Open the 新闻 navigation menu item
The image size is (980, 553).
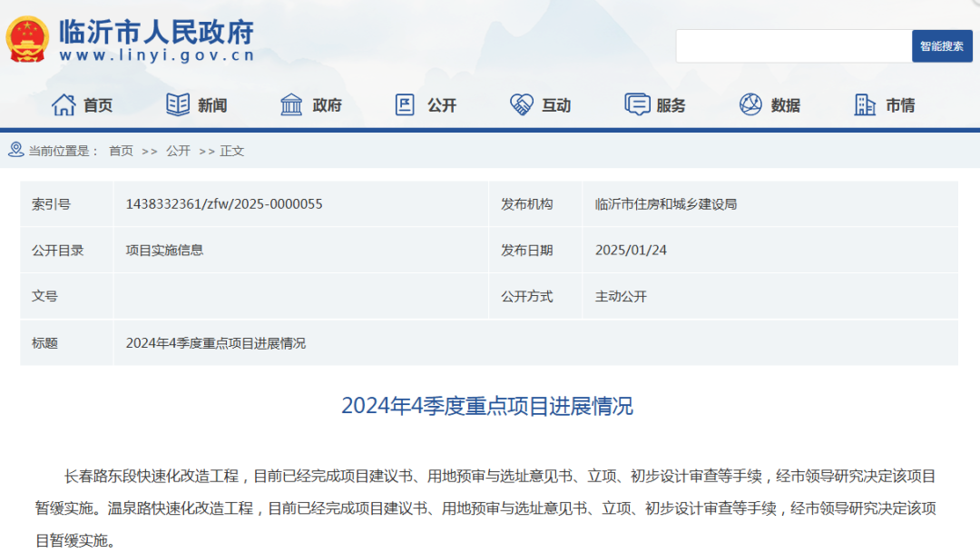point(212,106)
